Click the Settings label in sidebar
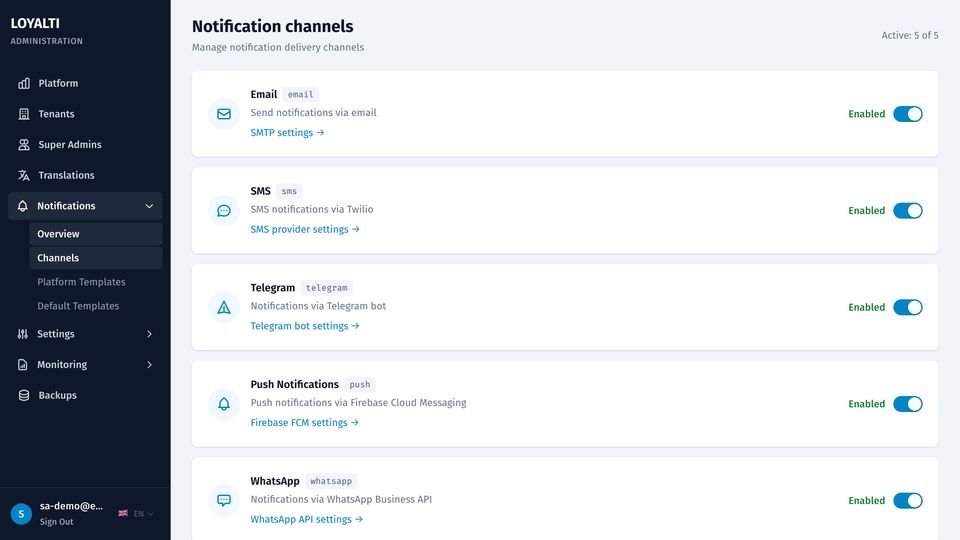Image resolution: width=960 pixels, height=540 pixels. pos(56,334)
